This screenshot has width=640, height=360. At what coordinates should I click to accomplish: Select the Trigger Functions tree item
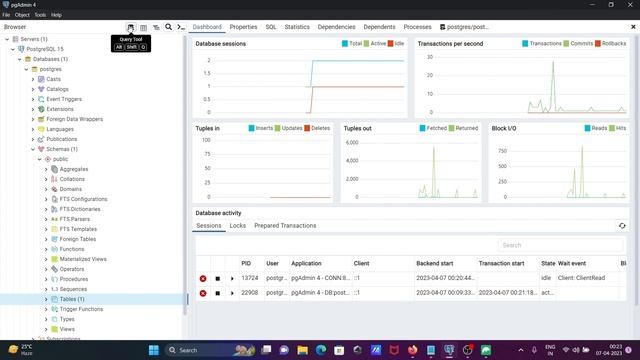(x=81, y=309)
